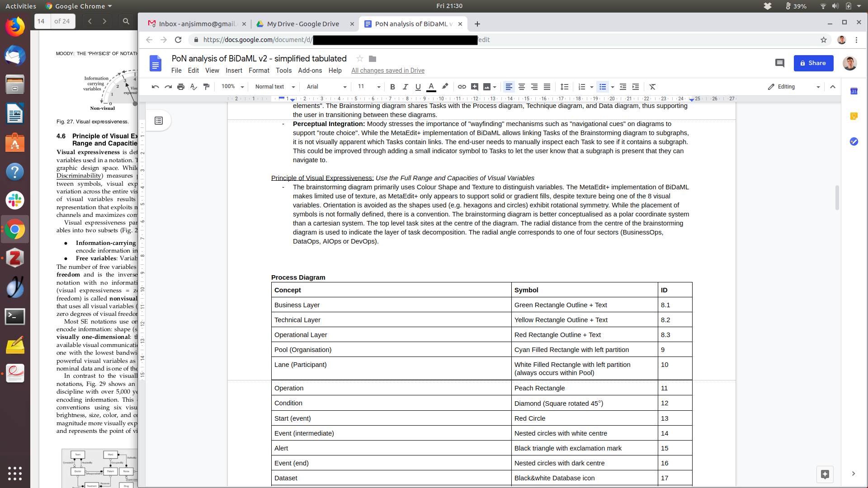Open 'All changes saved in Drive' link
The height and width of the screenshot is (488, 868).
[x=387, y=70]
